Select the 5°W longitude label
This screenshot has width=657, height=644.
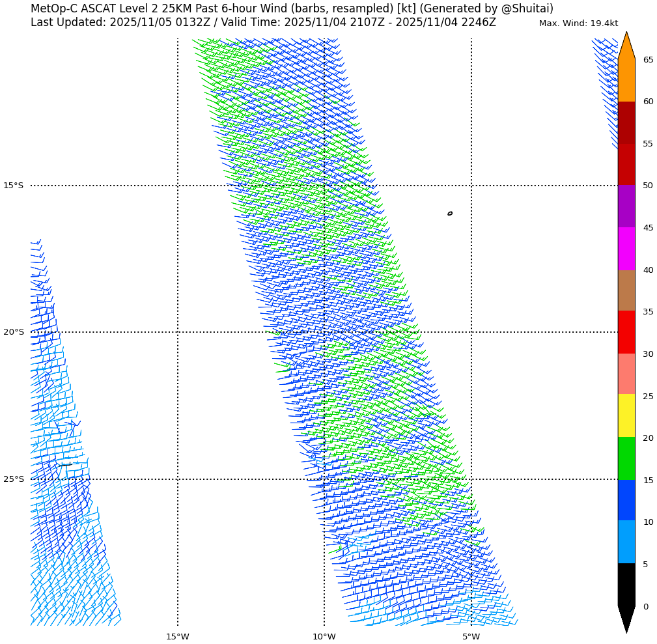[x=471, y=636]
